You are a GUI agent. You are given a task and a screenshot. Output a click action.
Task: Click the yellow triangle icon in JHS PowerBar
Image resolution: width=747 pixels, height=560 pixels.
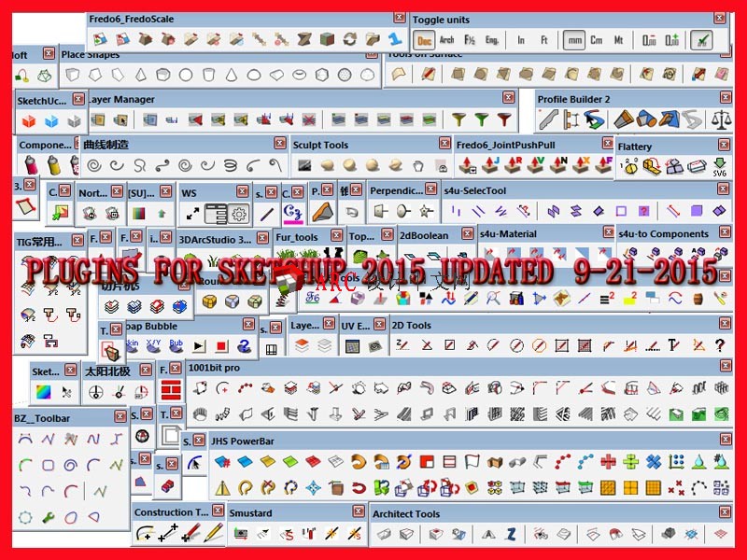tap(222, 488)
